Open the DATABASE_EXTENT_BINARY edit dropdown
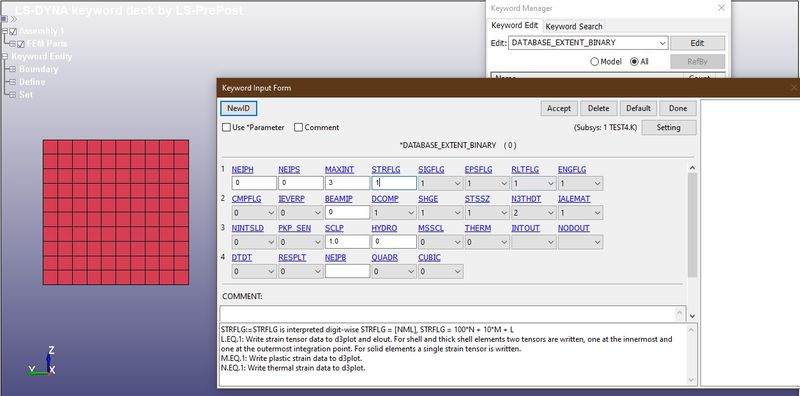Screen dimensions: 800x396 [588, 43]
